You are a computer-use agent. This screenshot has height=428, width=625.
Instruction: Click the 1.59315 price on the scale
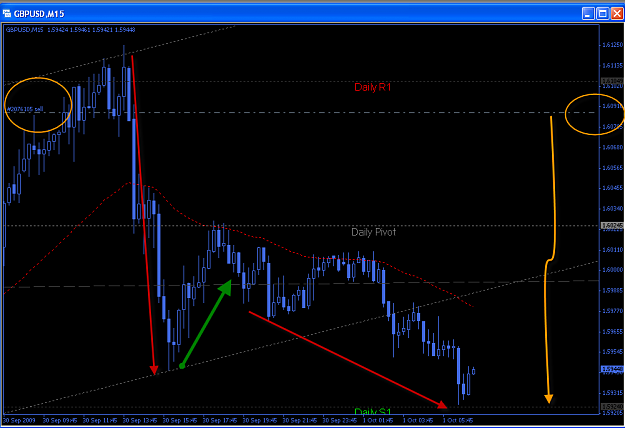[x=612, y=393]
